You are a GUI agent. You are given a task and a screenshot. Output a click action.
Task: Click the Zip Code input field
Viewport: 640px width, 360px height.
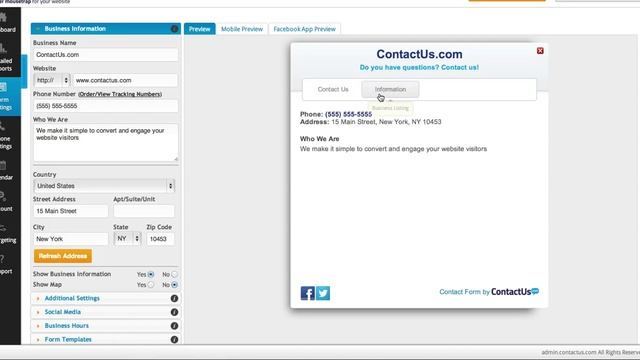160,239
